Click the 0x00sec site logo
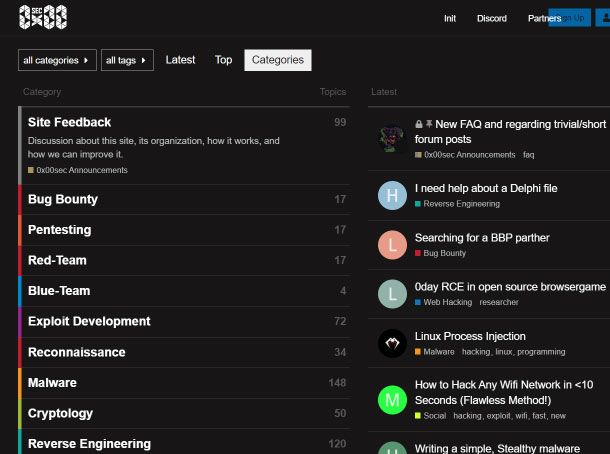 pyautogui.click(x=43, y=17)
